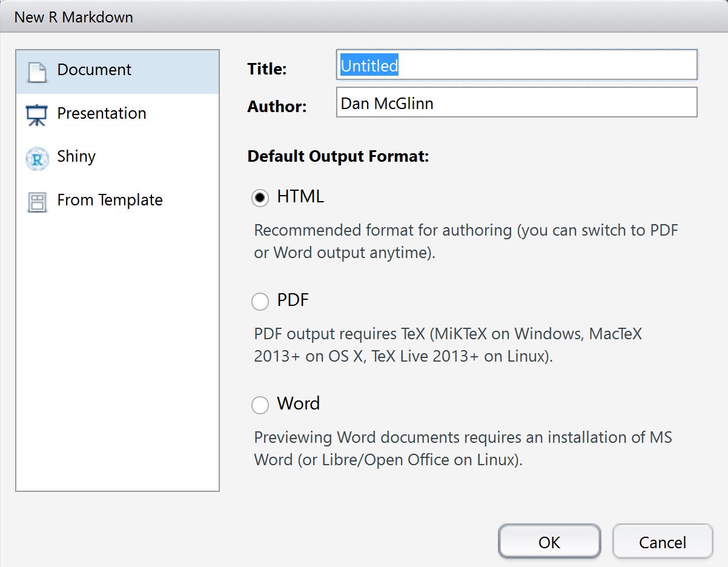728x567 pixels.
Task: Click the TeX requirement description under PDF
Action: tap(448, 345)
